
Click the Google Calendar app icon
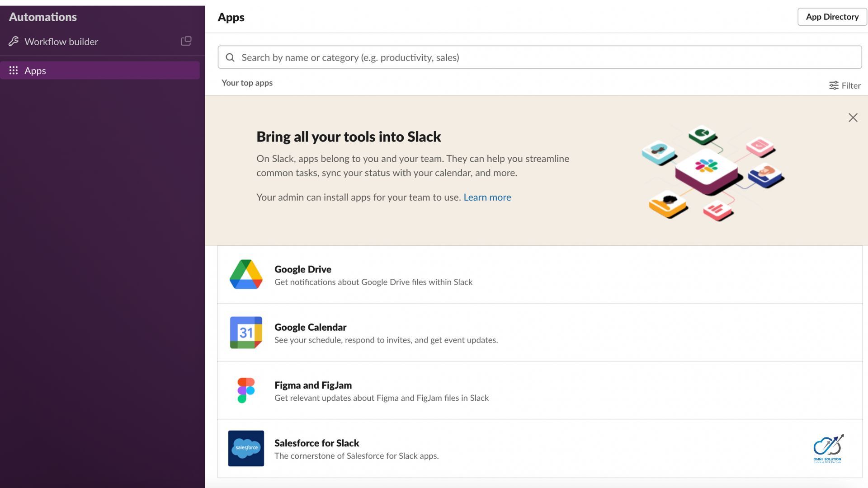[x=246, y=333]
